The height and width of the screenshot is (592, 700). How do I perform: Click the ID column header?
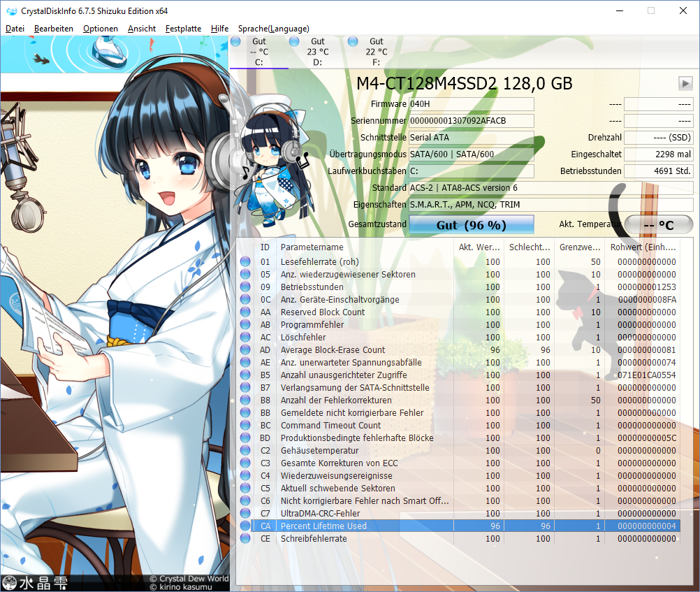click(x=265, y=247)
